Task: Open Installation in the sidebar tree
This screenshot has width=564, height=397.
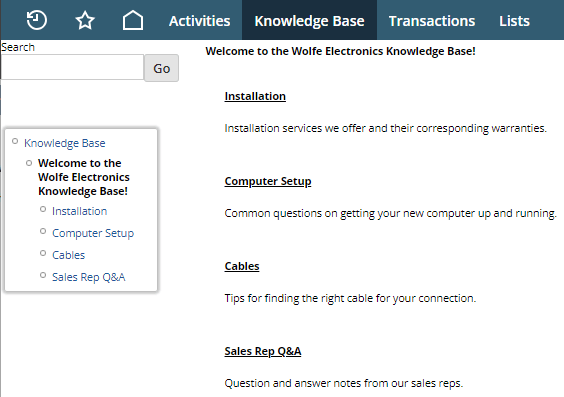Action: 79,211
